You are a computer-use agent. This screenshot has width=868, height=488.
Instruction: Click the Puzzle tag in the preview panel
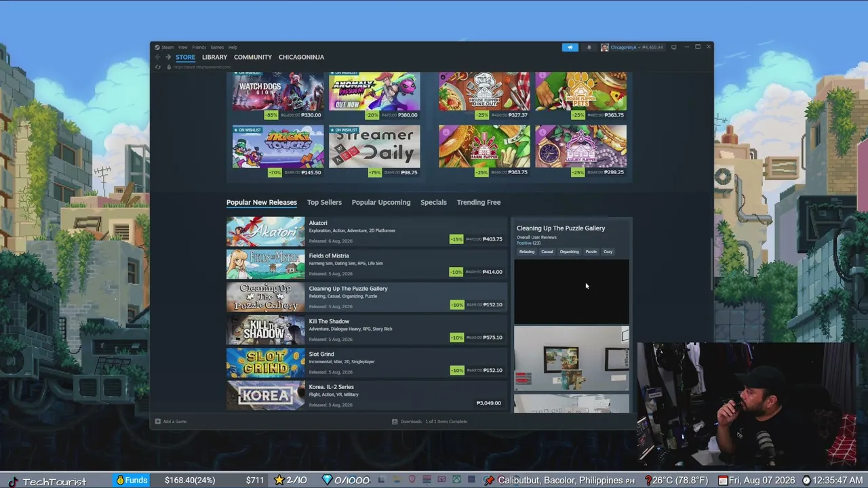pos(591,251)
